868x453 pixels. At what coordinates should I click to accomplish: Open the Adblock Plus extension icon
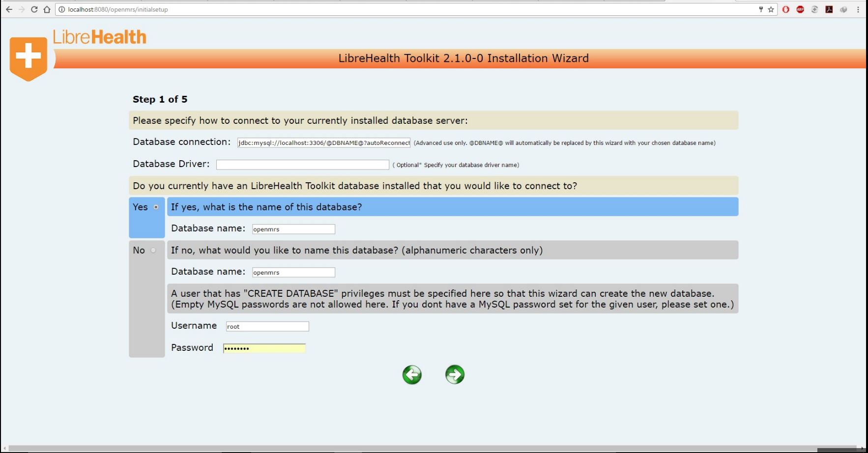[x=800, y=9]
